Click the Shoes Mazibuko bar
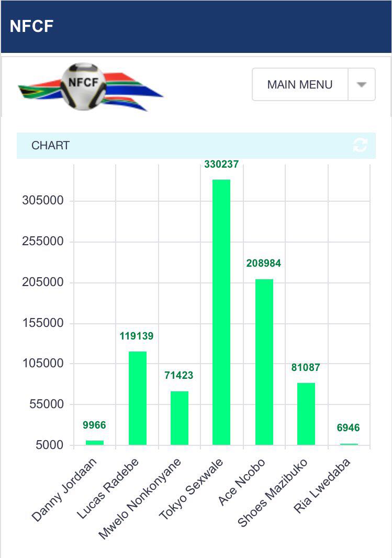 click(x=306, y=413)
